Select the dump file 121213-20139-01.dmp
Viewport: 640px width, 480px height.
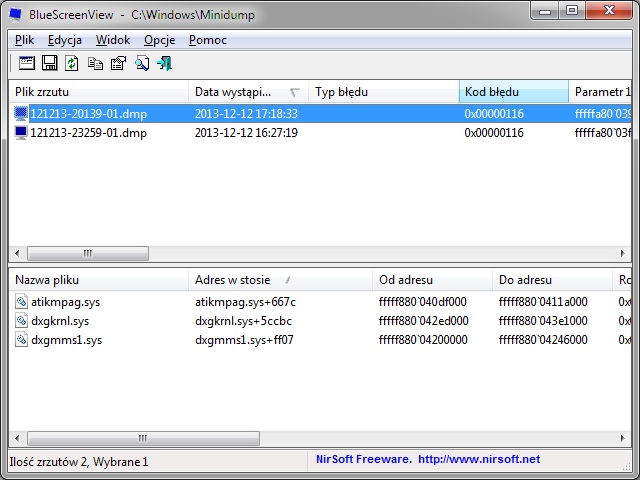click(89, 113)
